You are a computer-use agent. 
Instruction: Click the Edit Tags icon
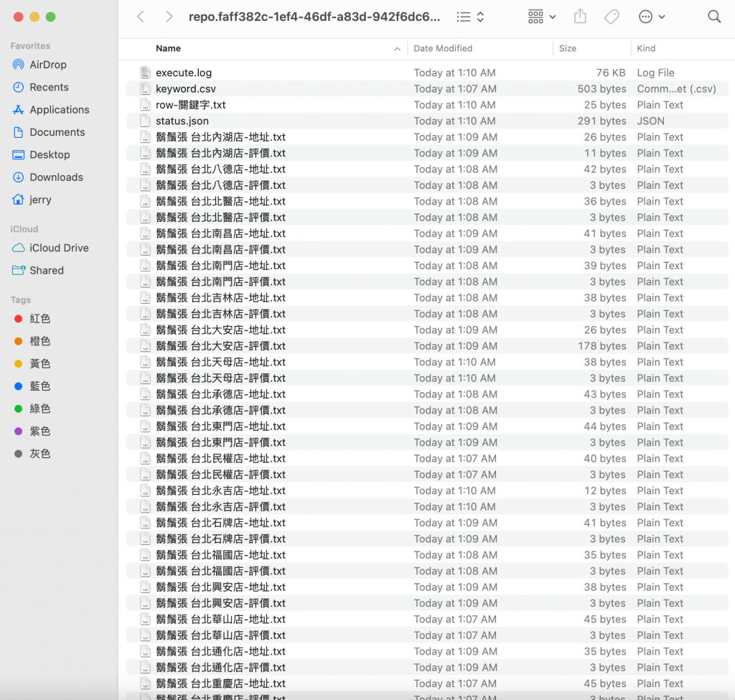pos(612,17)
